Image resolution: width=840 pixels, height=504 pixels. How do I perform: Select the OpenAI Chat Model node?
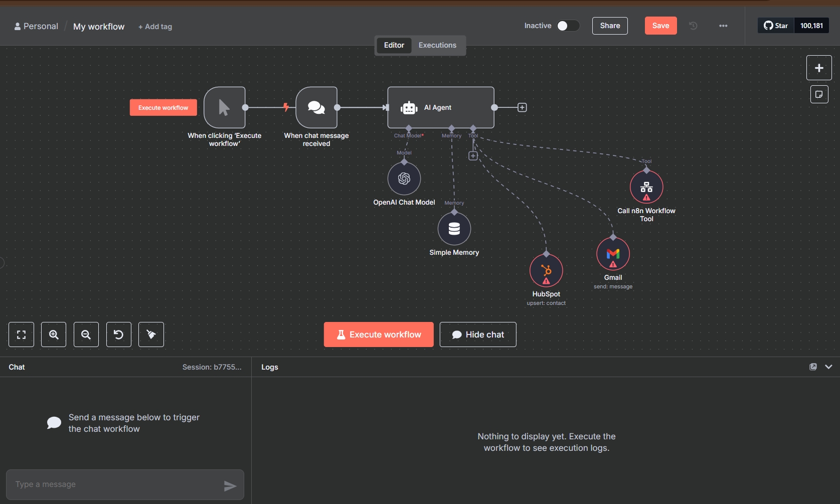(x=404, y=179)
